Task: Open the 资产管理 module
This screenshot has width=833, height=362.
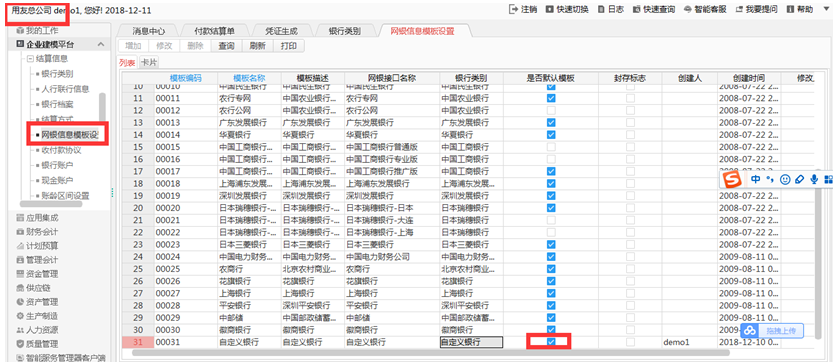Action: (x=37, y=302)
